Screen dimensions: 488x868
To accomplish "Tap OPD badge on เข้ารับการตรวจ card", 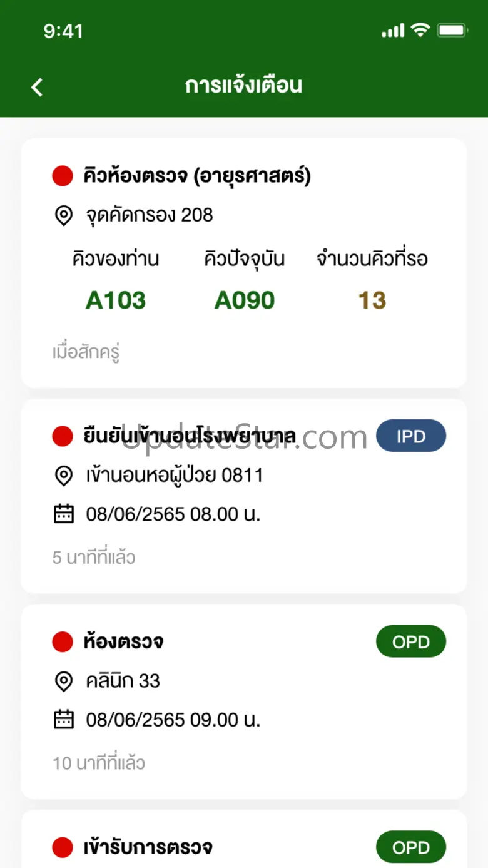I will pyautogui.click(x=410, y=848).
